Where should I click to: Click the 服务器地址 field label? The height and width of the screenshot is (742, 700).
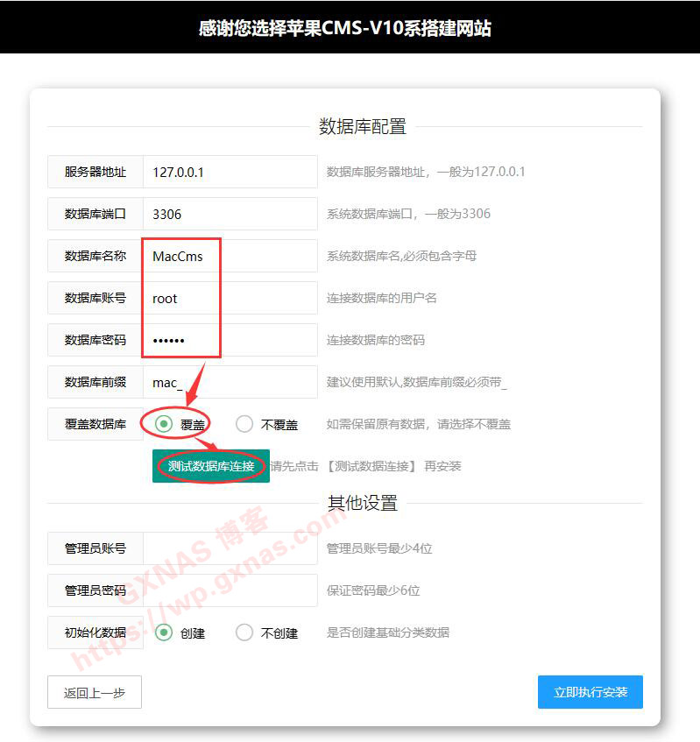click(x=95, y=172)
